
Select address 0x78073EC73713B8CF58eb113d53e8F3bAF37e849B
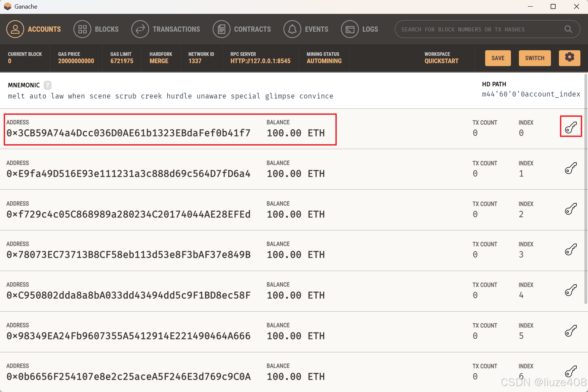point(129,255)
